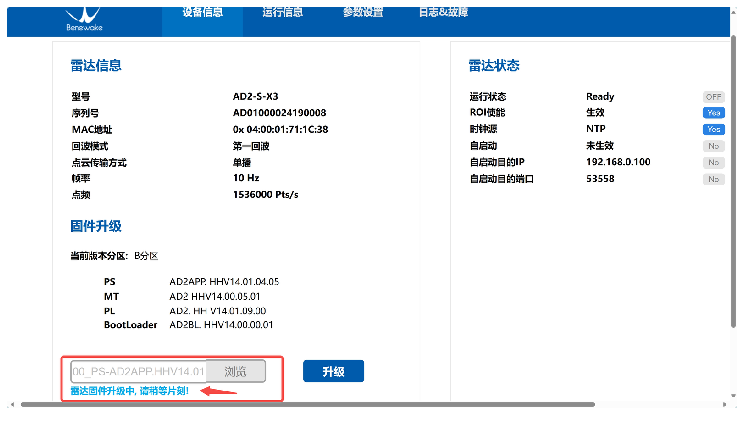Toggle the 自启动目的端口 No switch
The image size is (754, 423).
pos(714,179)
